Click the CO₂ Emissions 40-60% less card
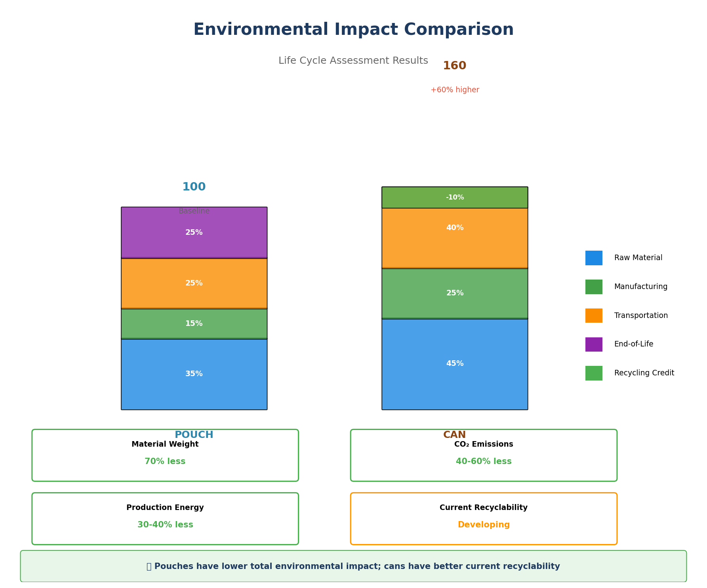The height and width of the screenshot is (588, 707). coord(484,455)
